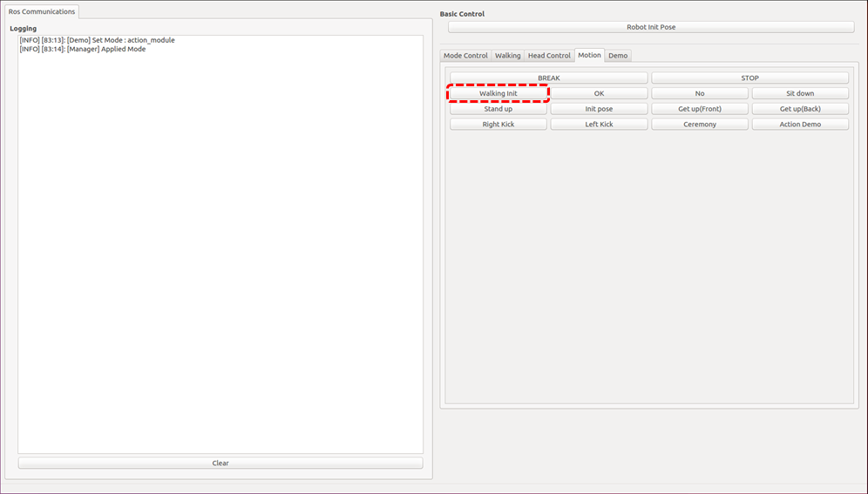
Task: Open the Ros Communications tab
Action: pyautogui.click(x=42, y=11)
